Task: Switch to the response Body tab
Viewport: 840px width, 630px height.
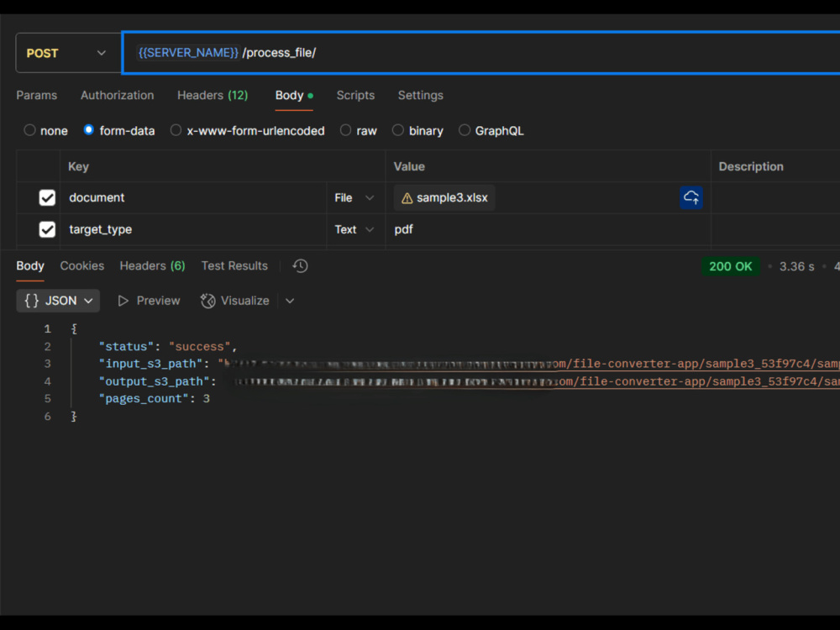Action: click(x=30, y=265)
